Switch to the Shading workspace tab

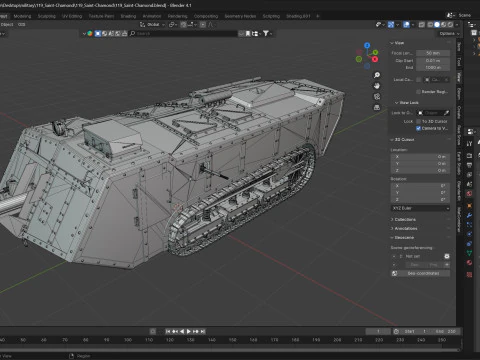pyautogui.click(x=128, y=16)
